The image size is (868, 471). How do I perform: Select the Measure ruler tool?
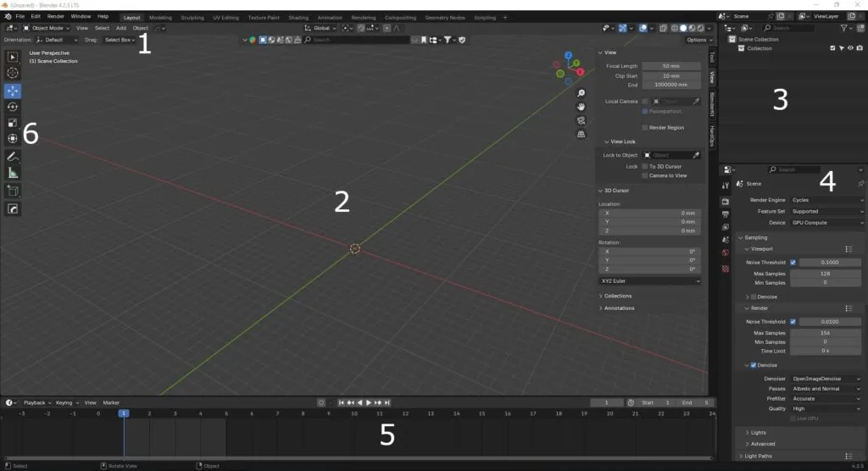pyautogui.click(x=12, y=173)
